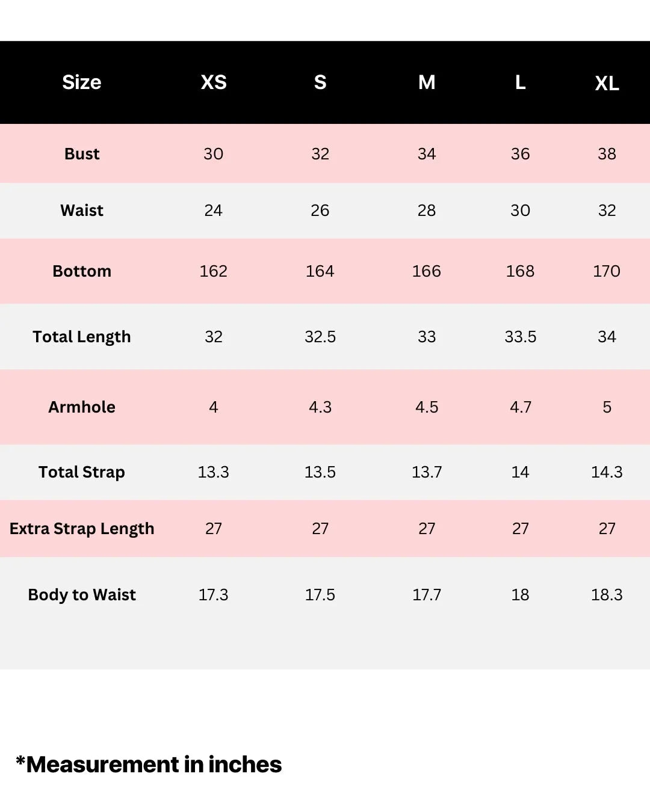Click the Bottom row label
The width and height of the screenshot is (650, 812).
pos(82,271)
